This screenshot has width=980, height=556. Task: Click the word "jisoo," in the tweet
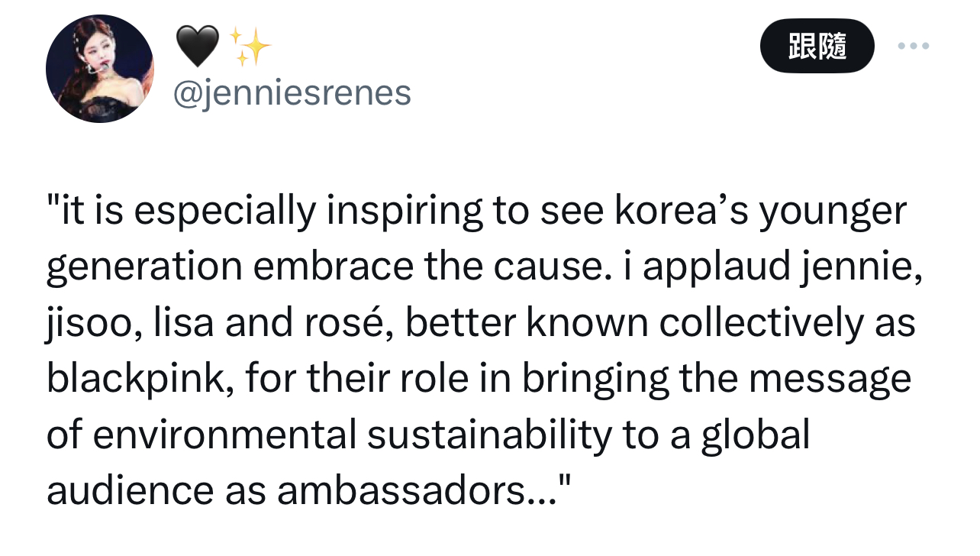93,323
